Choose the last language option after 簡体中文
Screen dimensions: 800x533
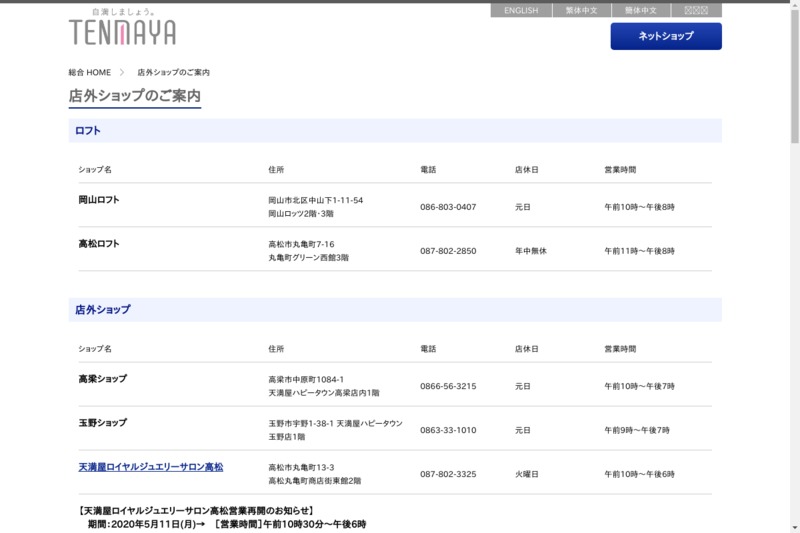[x=696, y=11]
